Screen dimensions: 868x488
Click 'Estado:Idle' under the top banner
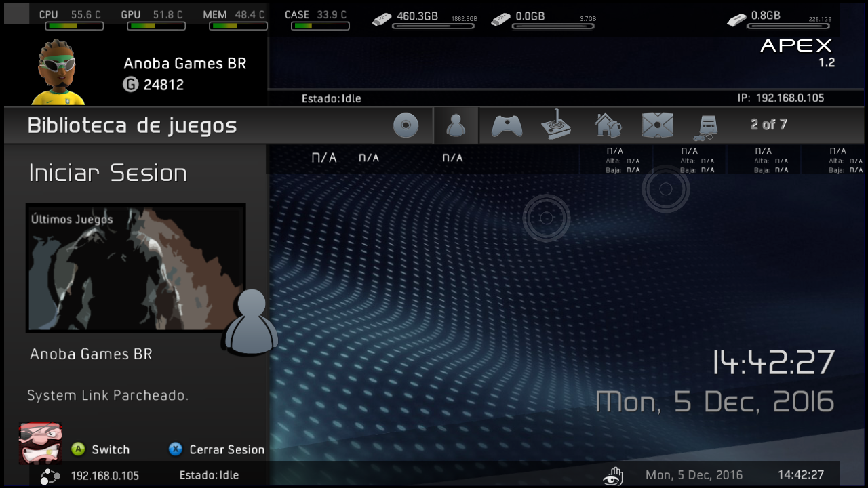coord(332,99)
